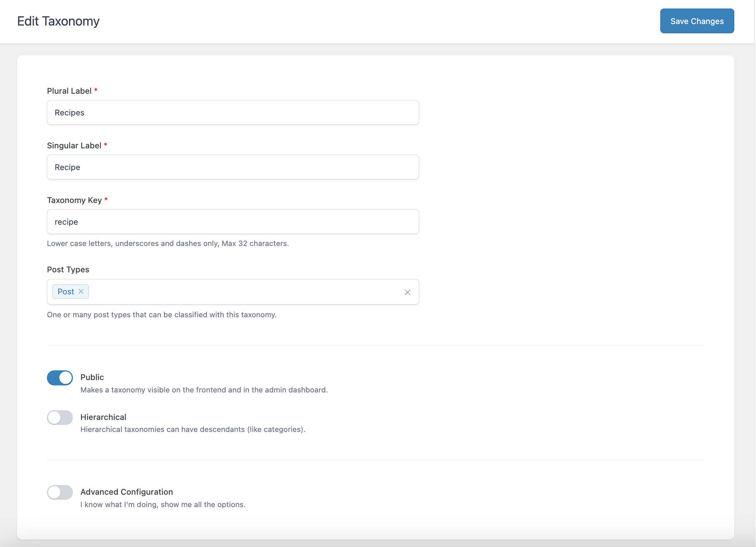Click inside the Taxonomy Key field
This screenshot has height=547, width=756.
[x=233, y=222]
